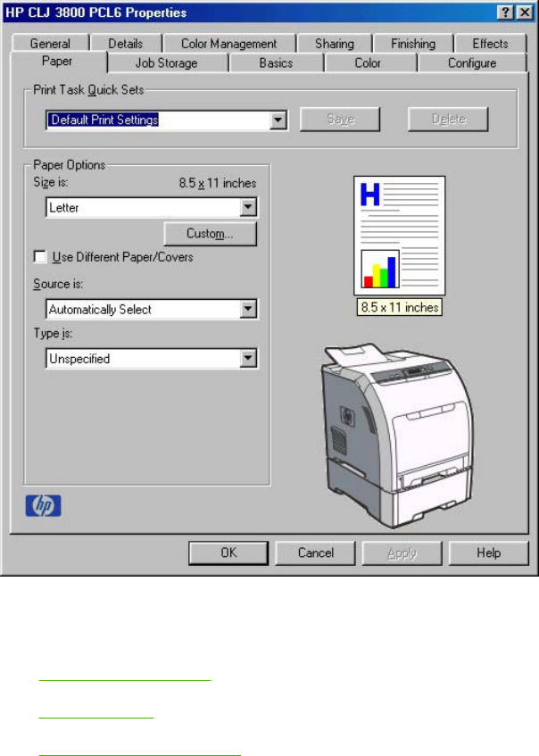539x756 pixels.
Task: Expand the Type is dropdown arrow
Action: click(x=248, y=358)
